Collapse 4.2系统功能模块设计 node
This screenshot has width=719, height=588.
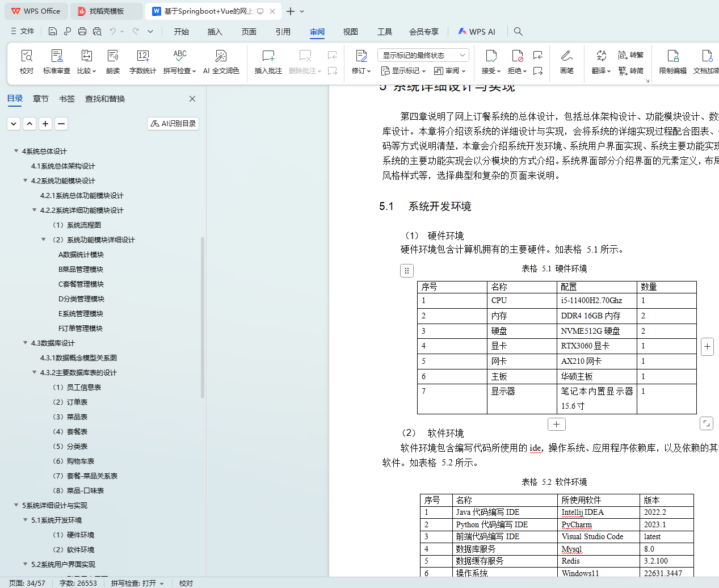25,180
